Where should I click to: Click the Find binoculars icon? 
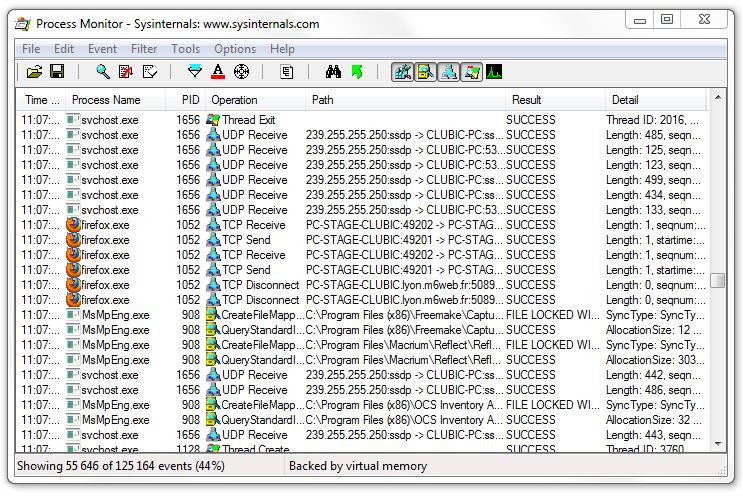333,72
